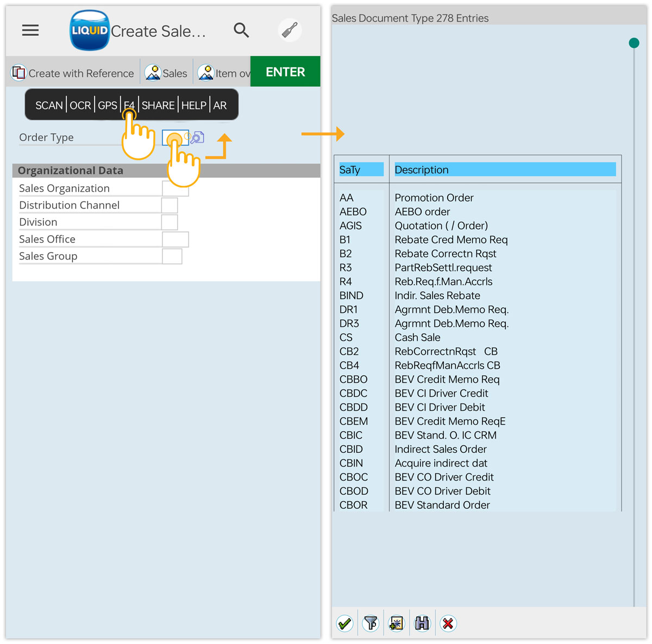The width and height of the screenshot is (652, 644).
Task: Focus the Sales Group input field
Action: click(x=172, y=256)
